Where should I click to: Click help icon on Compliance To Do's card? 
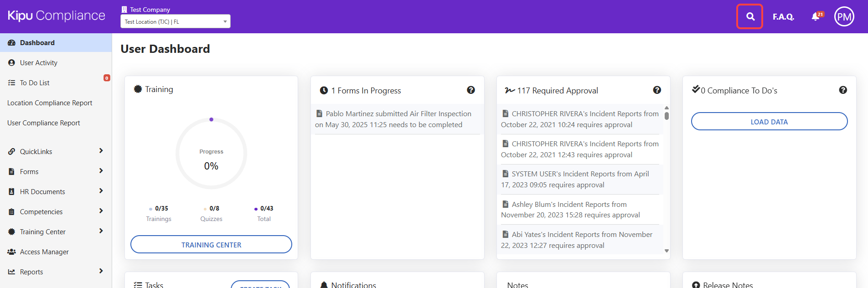point(843,90)
